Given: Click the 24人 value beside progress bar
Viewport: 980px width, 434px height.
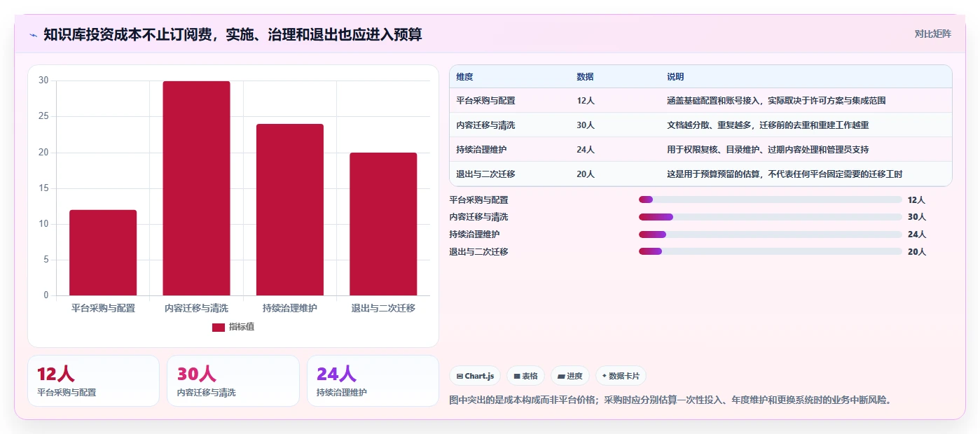Looking at the screenshot, I should pyautogui.click(x=917, y=234).
